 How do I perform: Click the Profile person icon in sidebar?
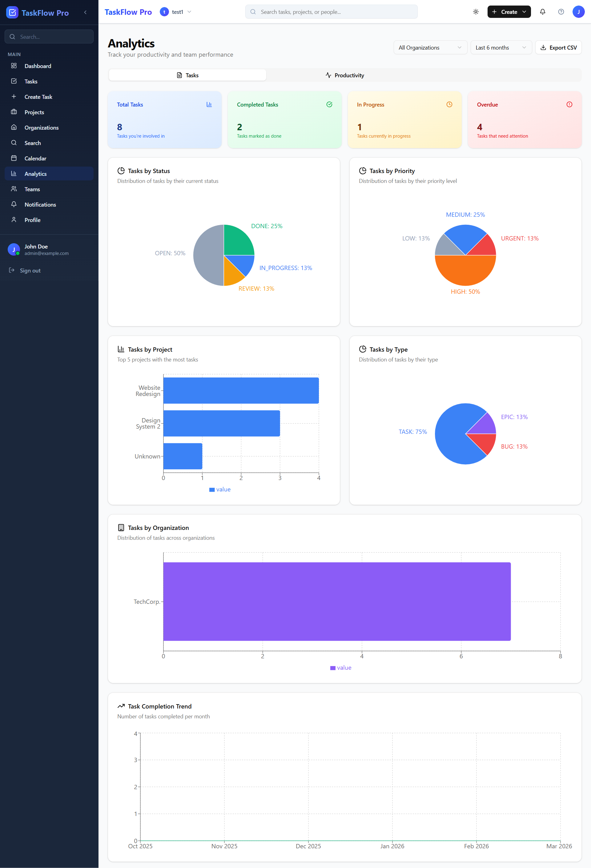pyautogui.click(x=14, y=220)
